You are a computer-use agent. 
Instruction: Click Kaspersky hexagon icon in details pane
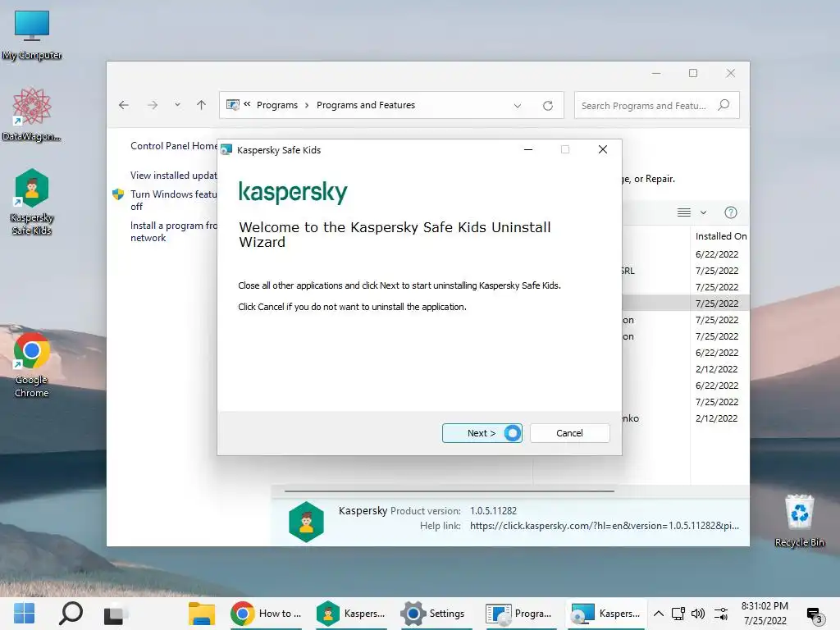[x=307, y=522]
